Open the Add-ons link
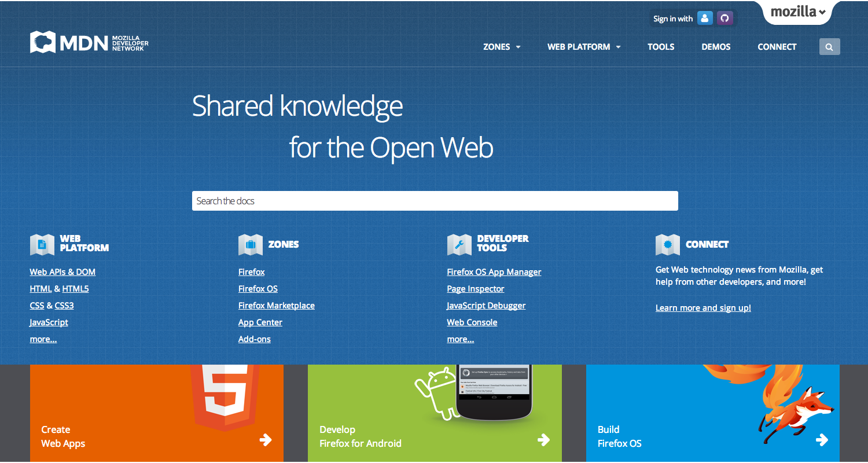 click(x=255, y=339)
